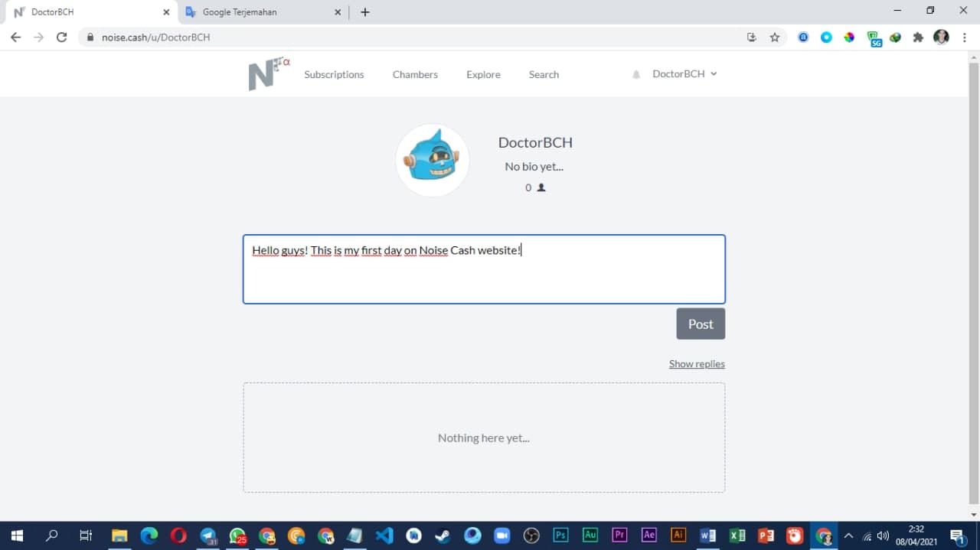The image size is (980, 550).
Task: Show hidden system tray icons
Action: 848,535
